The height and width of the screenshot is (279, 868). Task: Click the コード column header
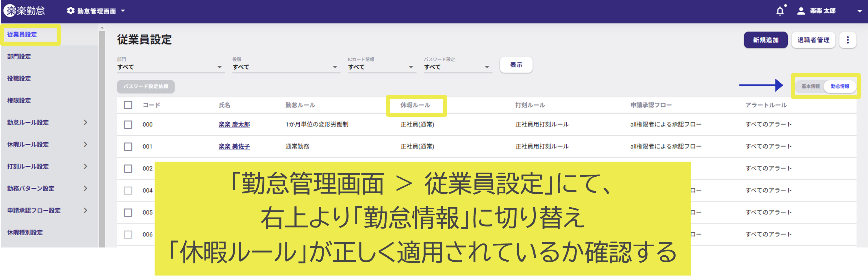click(151, 105)
